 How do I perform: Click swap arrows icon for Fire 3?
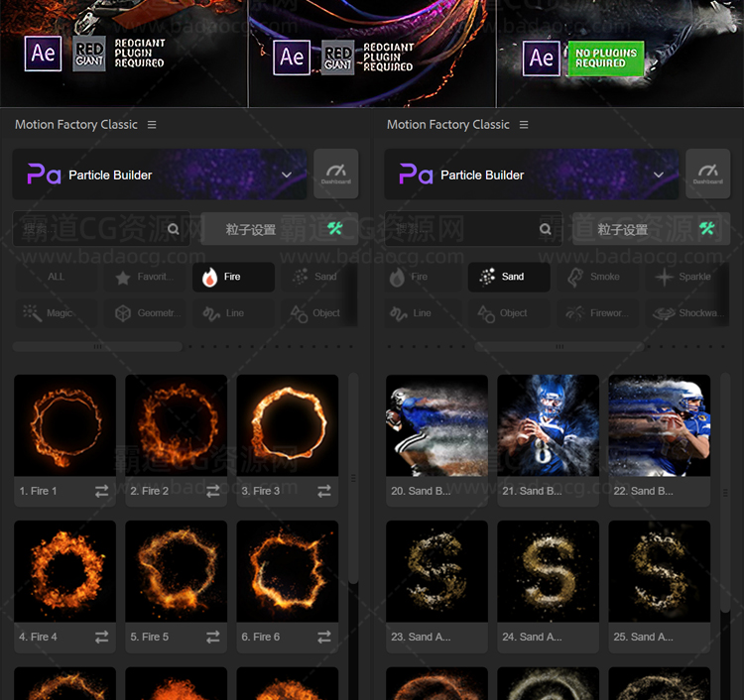click(324, 492)
